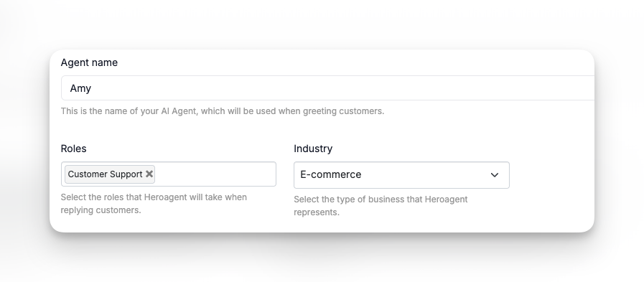Click helper text below the Roles field
Image resolution: width=644 pixels, height=282 pixels.
coord(154,204)
